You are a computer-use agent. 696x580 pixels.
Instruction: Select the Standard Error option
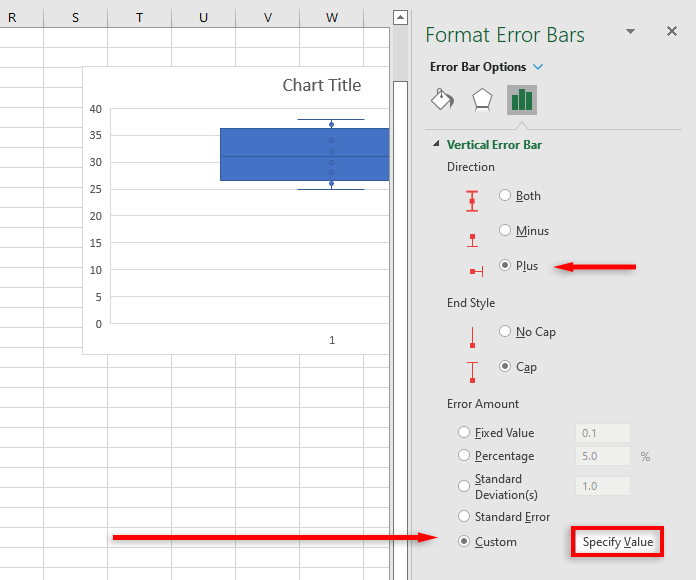pos(464,516)
